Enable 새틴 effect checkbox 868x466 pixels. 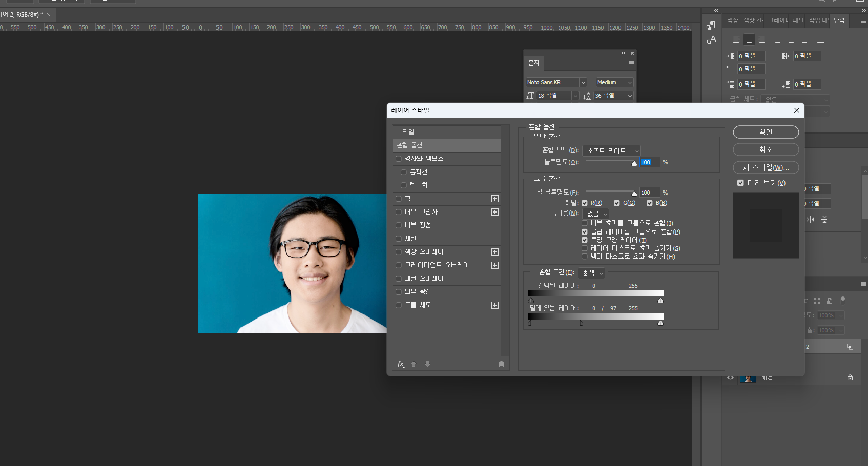click(x=399, y=239)
